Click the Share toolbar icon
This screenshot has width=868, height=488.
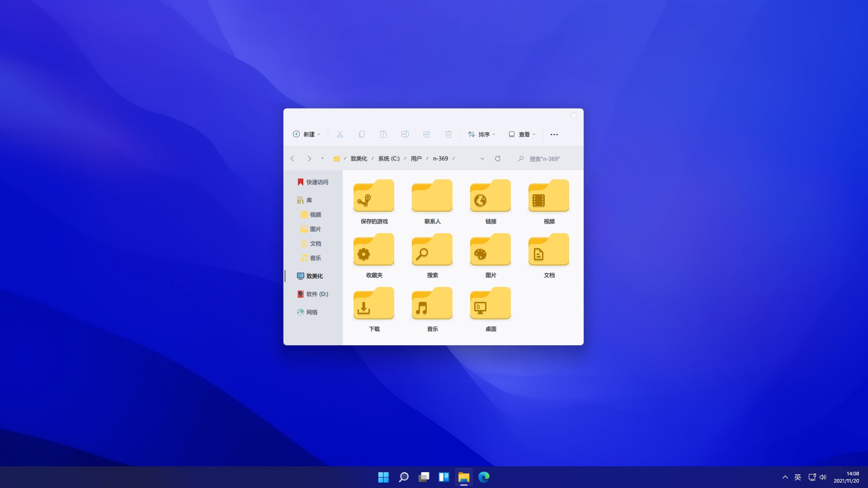point(427,134)
